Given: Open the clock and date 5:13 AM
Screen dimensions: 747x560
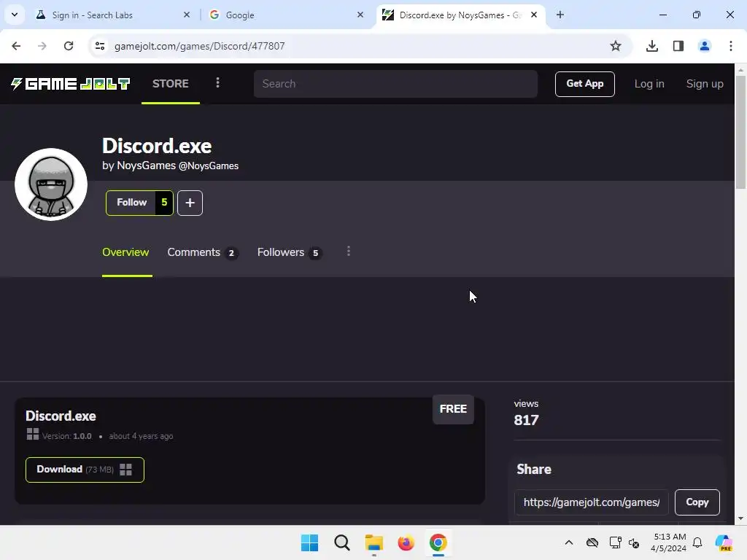Looking at the screenshot, I should [669, 542].
